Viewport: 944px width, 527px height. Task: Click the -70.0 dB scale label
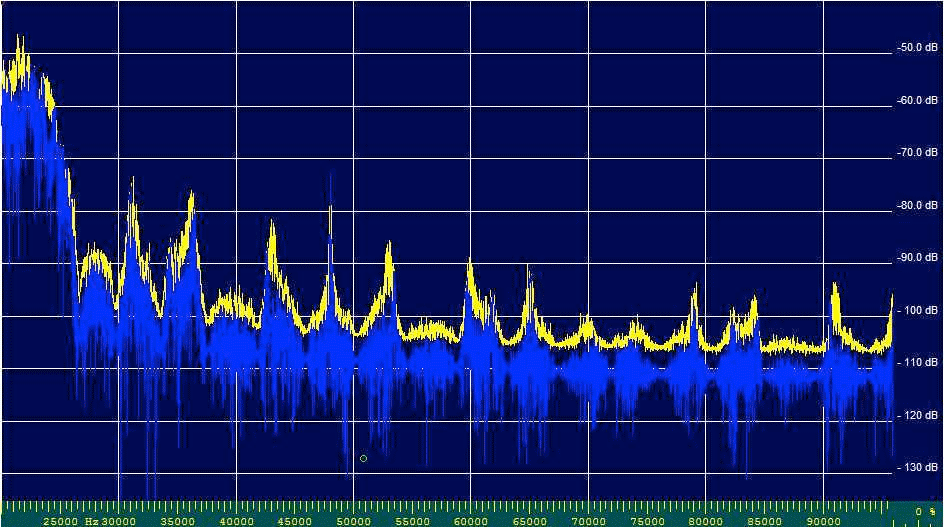point(917,152)
